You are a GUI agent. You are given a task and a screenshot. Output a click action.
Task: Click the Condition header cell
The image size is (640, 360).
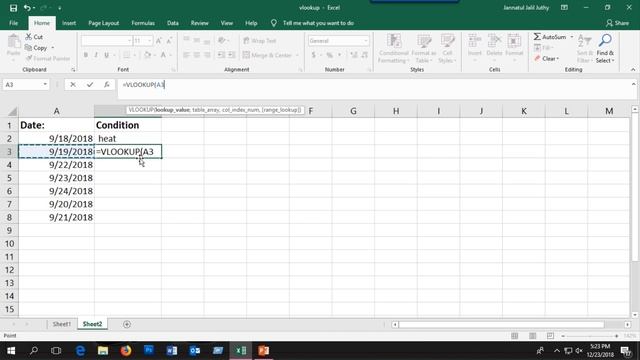128,125
